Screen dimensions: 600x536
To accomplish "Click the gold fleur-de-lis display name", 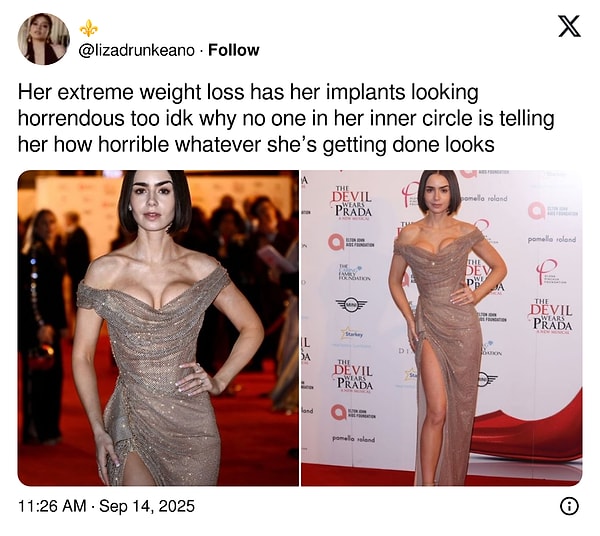I will 88,28.
